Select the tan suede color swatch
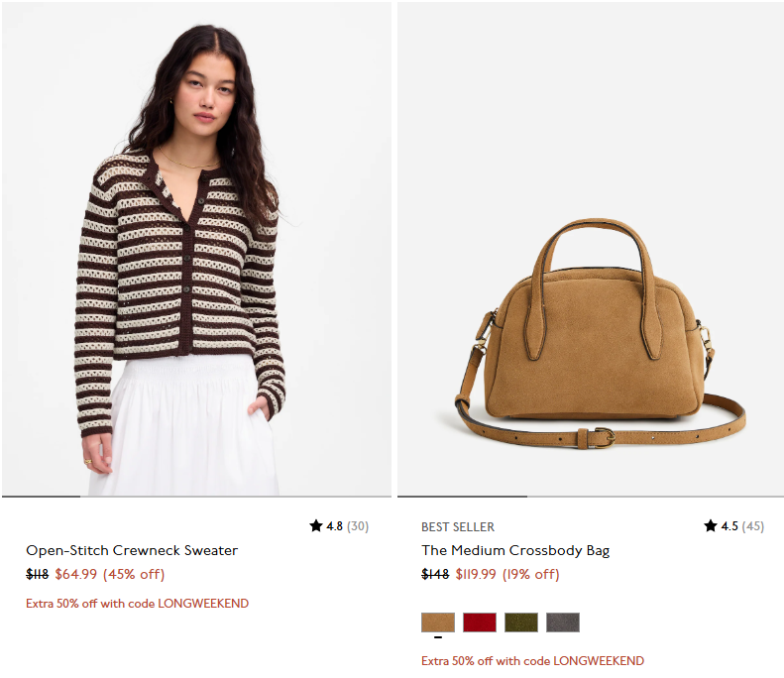 [438, 622]
